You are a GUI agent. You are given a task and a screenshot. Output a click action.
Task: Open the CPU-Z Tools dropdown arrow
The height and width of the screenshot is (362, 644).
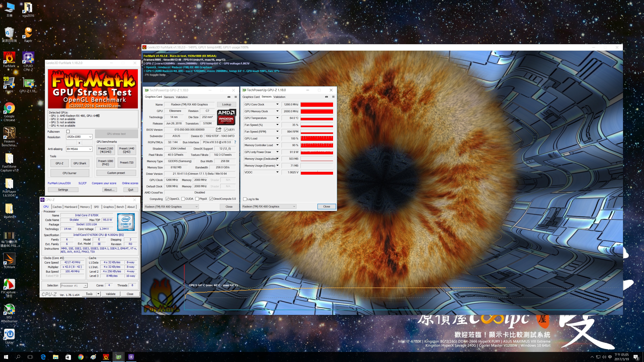tap(98, 294)
